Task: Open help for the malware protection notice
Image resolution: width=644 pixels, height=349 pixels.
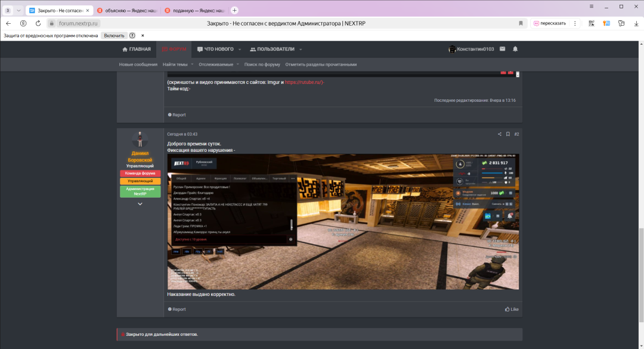Action: (132, 36)
